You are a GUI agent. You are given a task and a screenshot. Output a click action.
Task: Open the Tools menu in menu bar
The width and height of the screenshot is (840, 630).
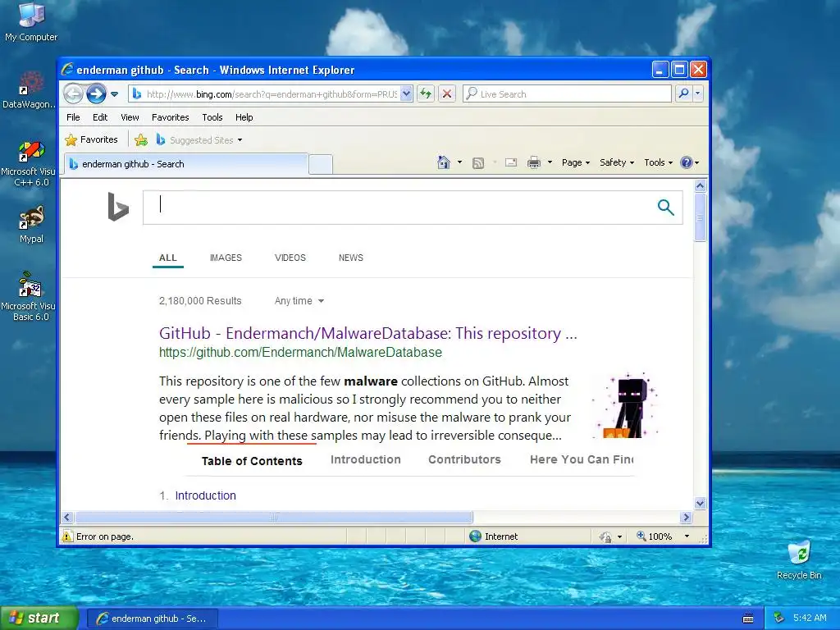[212, 117]
